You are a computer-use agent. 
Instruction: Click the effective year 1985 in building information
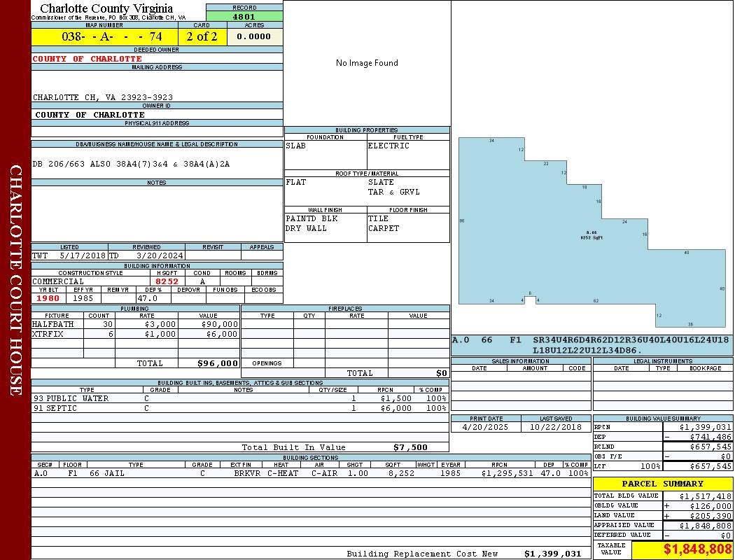(83, 298)
